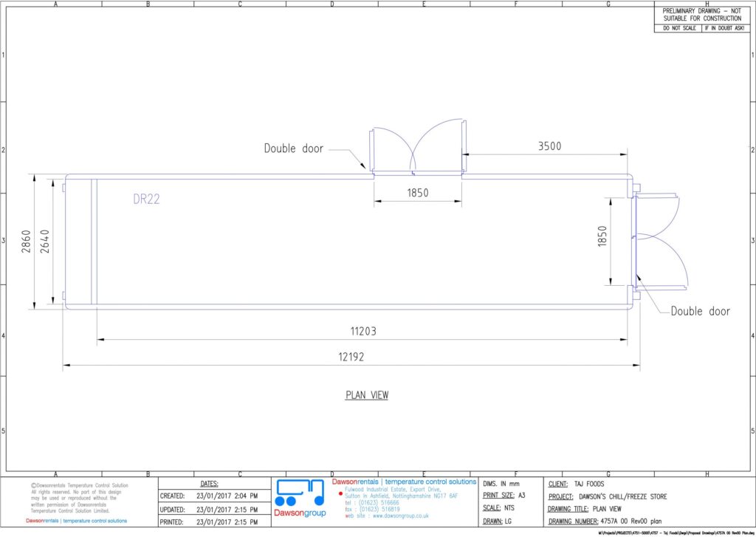Click the 2640 vertical dimension text

point(44,242)
